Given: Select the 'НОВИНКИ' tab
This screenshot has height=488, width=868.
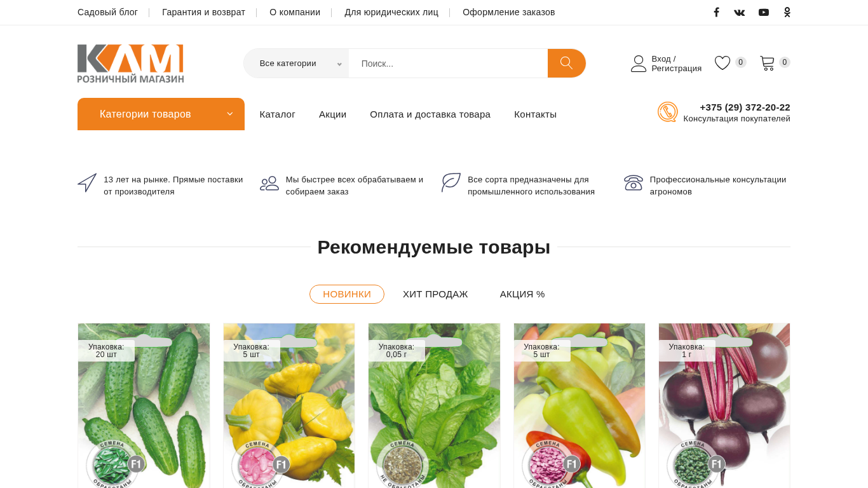Looking at the screenshot, I should click(347, 294).
